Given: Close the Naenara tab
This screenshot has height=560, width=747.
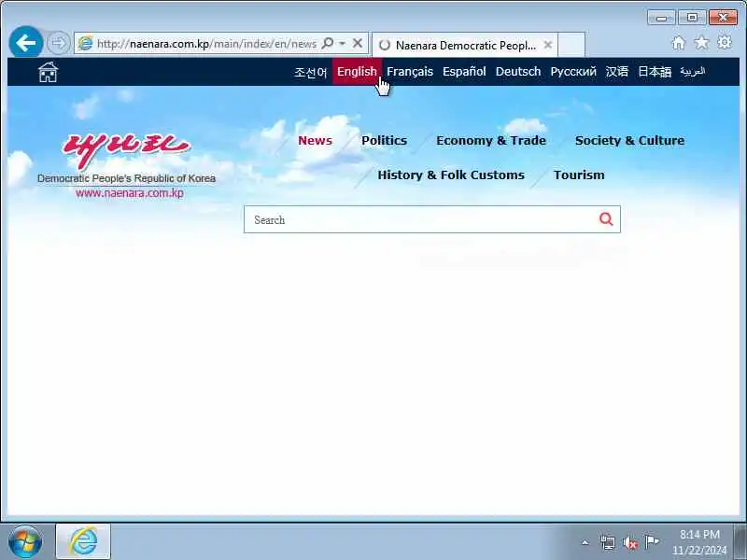Looking at the screenshot, I should point(548,45).
